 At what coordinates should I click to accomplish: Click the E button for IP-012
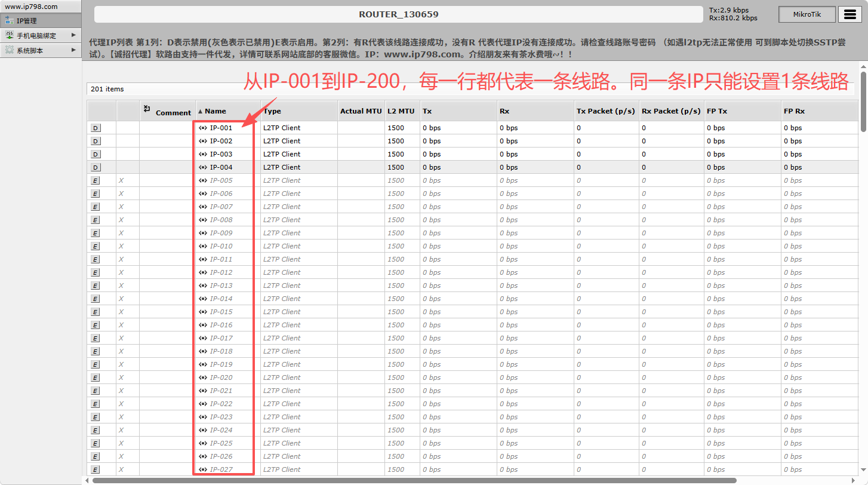tap(96, 272)
